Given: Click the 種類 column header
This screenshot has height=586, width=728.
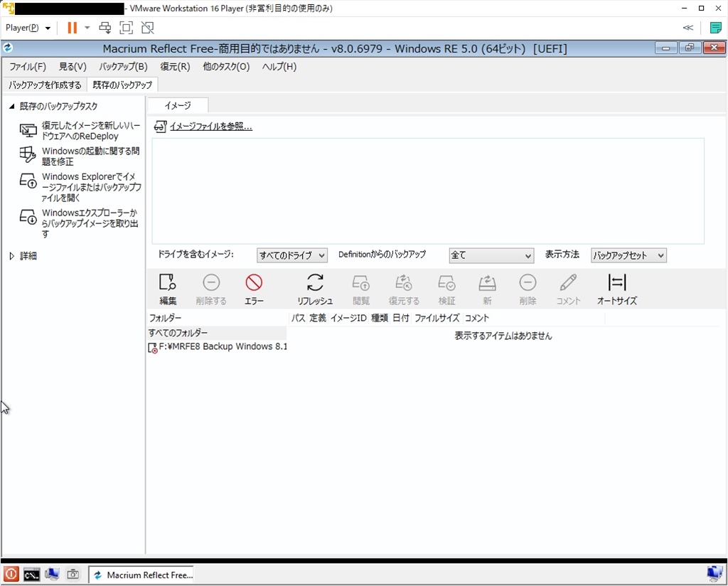Looking at the screenshot, I should 380,318.
